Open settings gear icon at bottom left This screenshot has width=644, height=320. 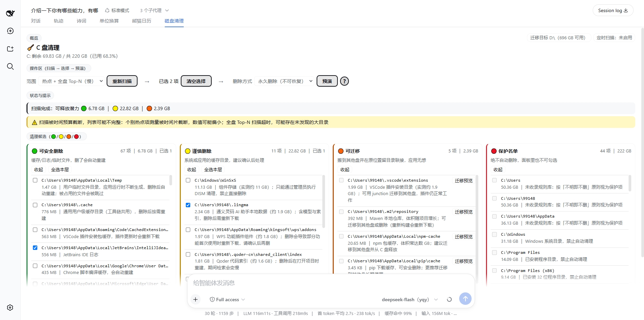[10, 308]
